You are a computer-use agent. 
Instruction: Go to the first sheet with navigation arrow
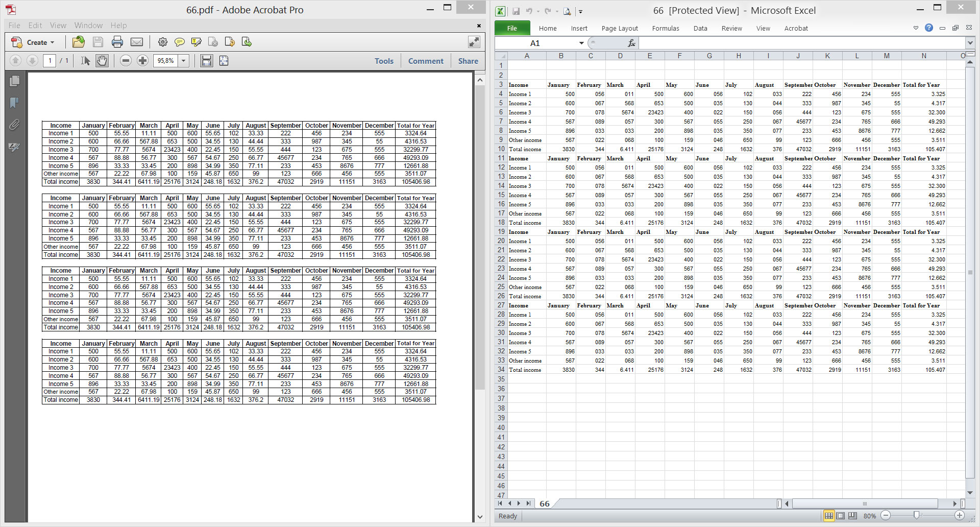pos(500,504)
